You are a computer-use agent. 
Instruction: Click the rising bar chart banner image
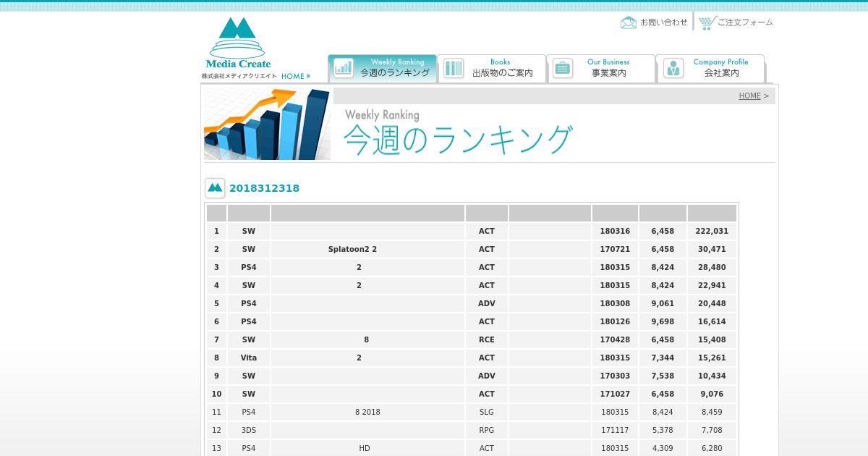coord(267,124)
